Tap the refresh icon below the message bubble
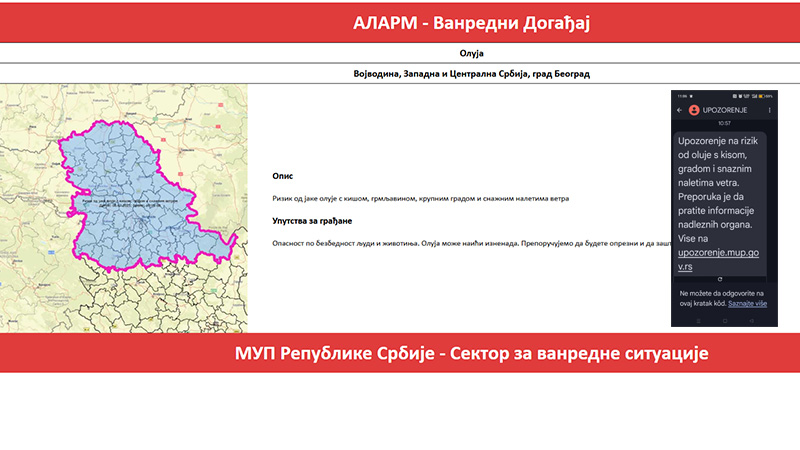This screenshot has height=450, width=800. coord(719,279)
